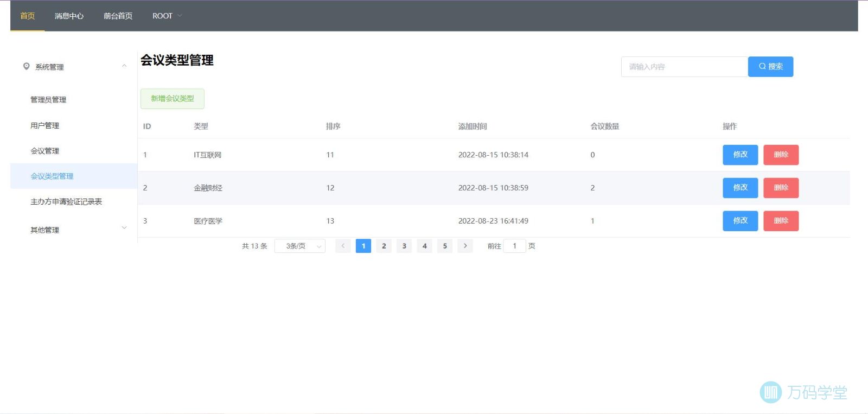868x414 pixels.
Task: Click the blue 搜索 button
Action: (770, 67)
